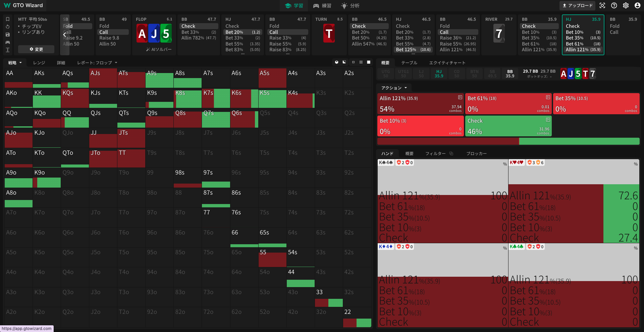644x332 pixels.
Task: Click the K5s cell in the hand matrix
Action: 272,98
